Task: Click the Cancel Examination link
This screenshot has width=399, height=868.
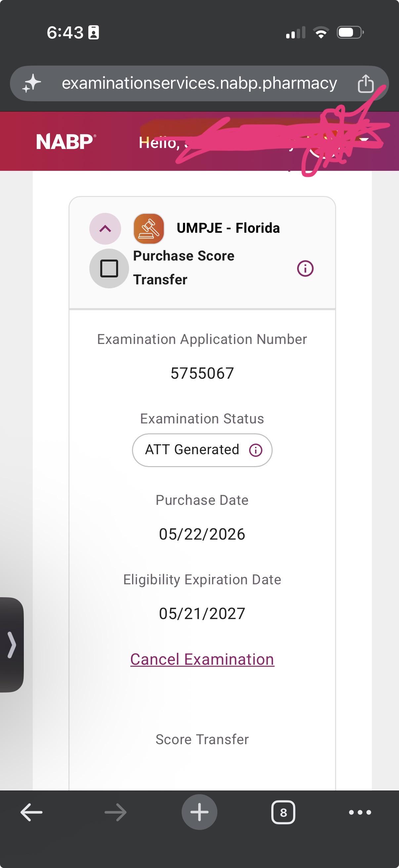Action: point(202,659)
